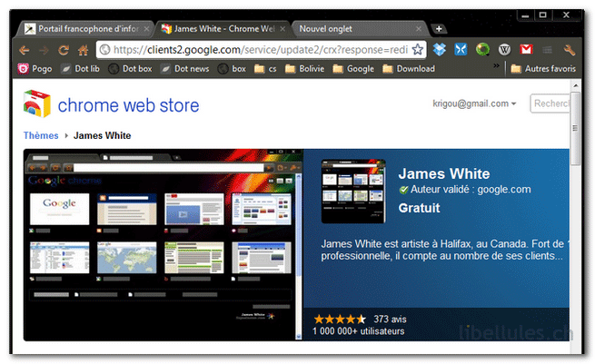The width and height of the screenshot is (595, 364).
Task: Click the forward navigation arrow
Action: tap(44, 50)
